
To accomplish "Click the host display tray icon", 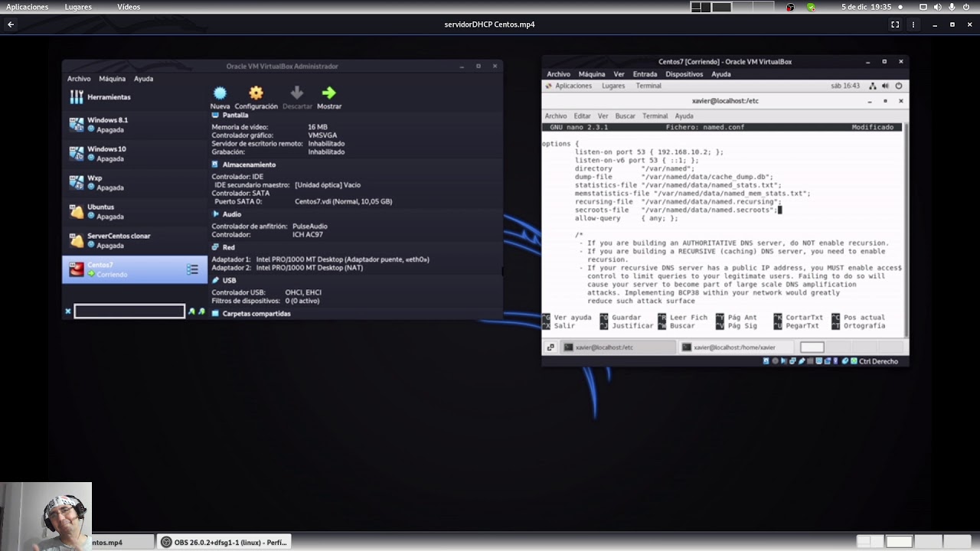I will pyautogui.click(x=923, y=7).
